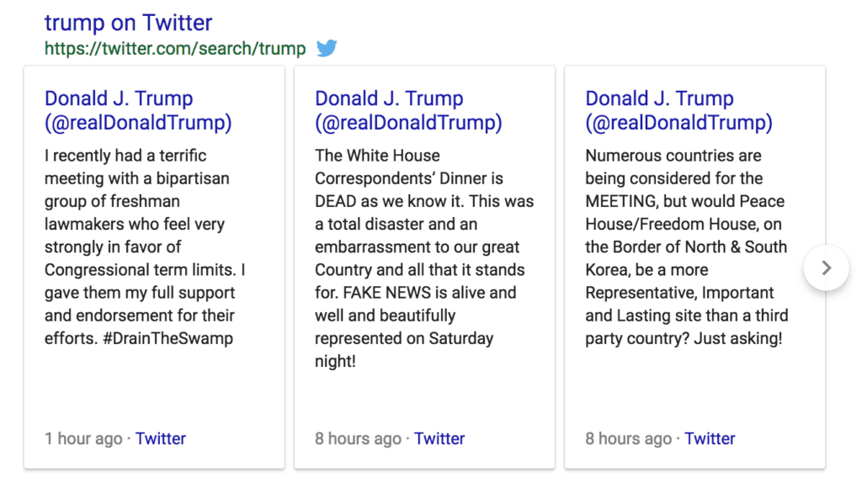Click the Twitter link under the term limits tweet
862x504 pixels.
pos(161,438)
